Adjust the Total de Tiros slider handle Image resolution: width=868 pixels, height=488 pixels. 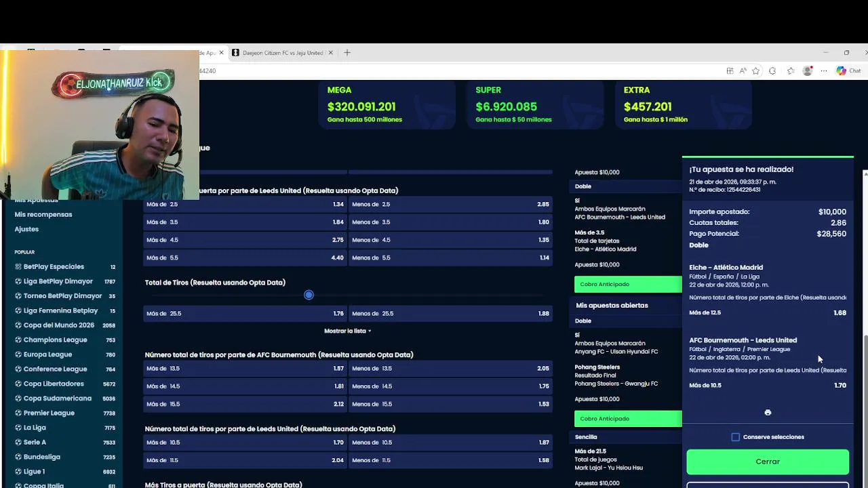[309, 295]
